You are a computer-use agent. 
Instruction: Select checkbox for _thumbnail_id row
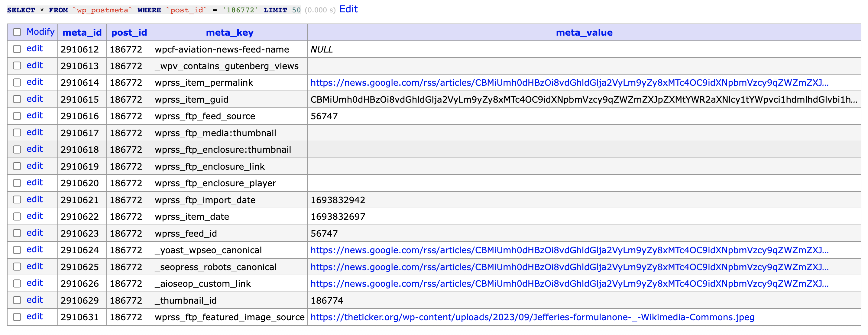coord(17,300)
